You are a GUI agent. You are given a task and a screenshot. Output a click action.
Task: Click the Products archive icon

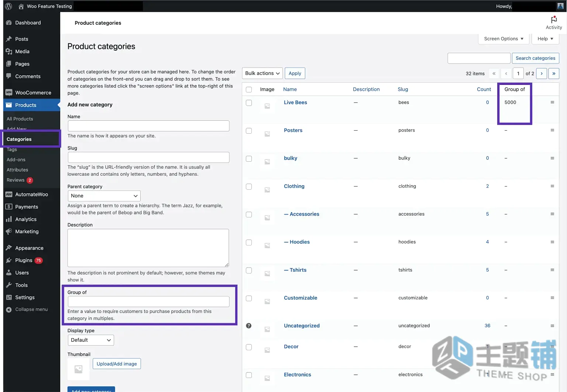click(x=9, y=105)
